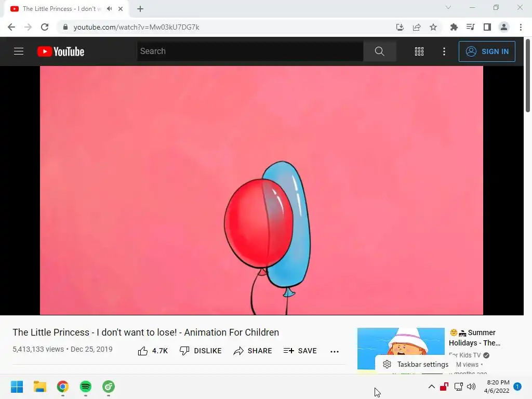
Task: Open Taskbar settings menu entry
Action: point(416,364)
